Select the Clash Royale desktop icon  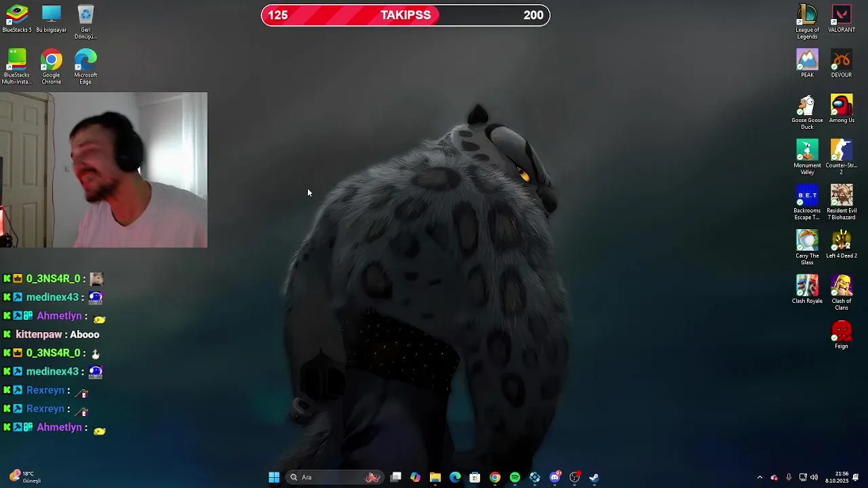click(807, 289)
